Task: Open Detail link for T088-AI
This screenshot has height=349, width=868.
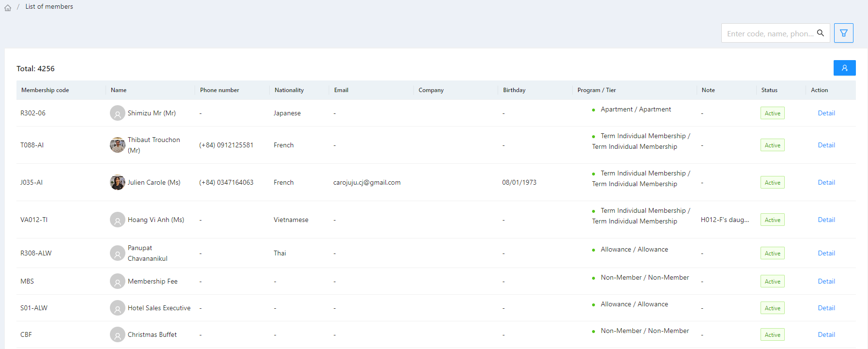Action: [826, 145]
